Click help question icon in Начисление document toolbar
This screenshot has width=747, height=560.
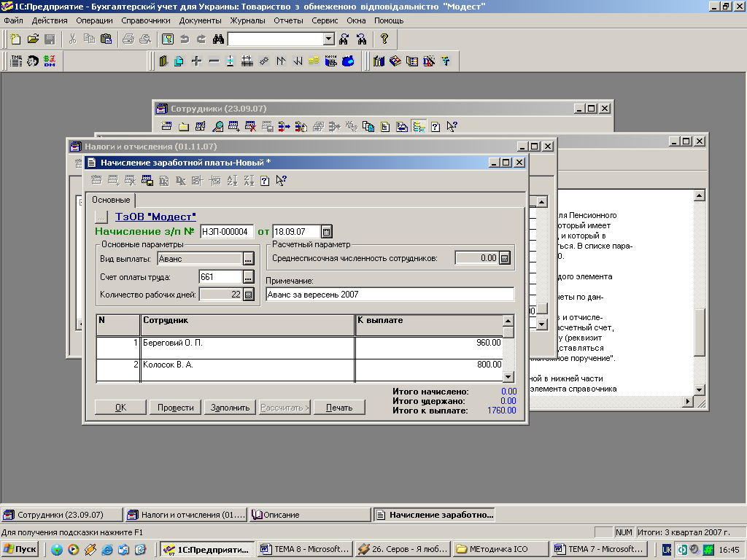(265, 181)
